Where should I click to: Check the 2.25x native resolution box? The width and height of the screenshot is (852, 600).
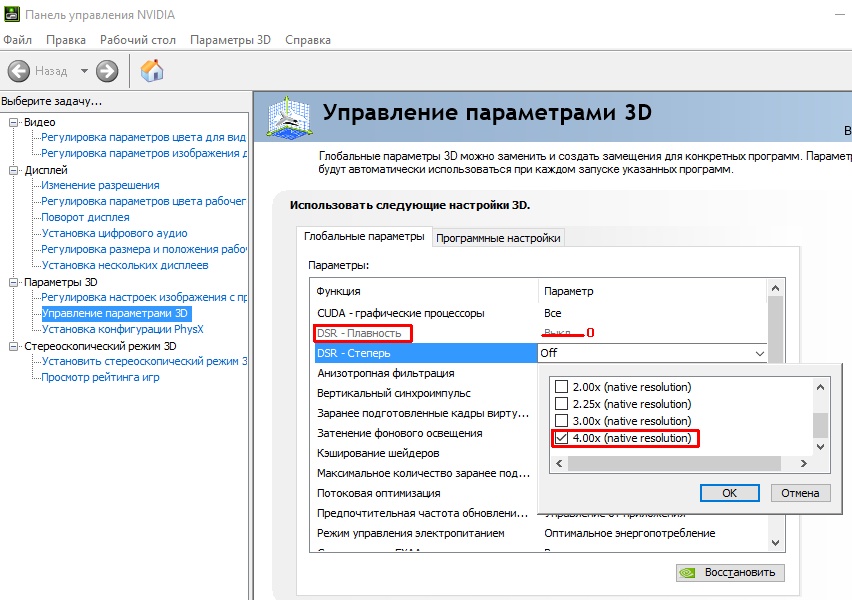pos(561,404)
